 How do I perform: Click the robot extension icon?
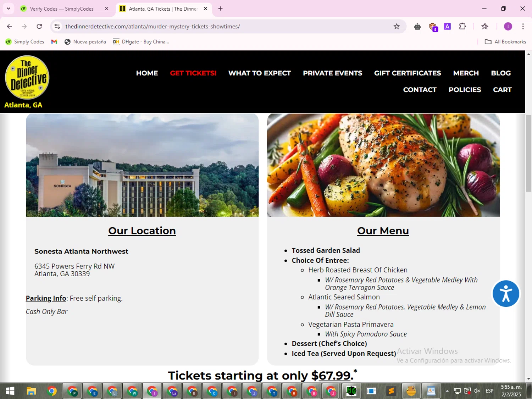point(417,26)
